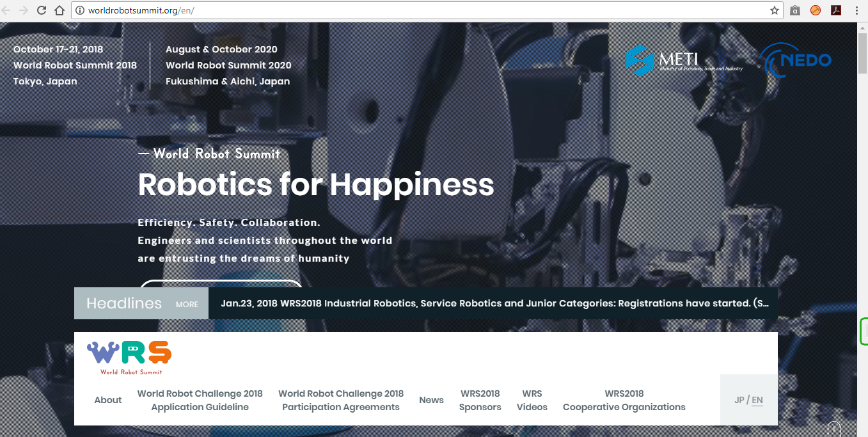Click the NEDO logo
Screen dimensions: 868x437
point(796,61)
